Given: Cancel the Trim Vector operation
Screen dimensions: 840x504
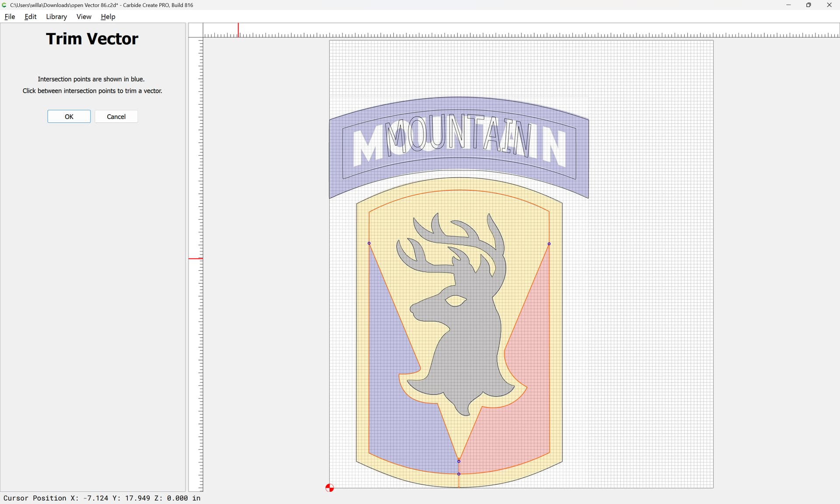Looking at the screenshot, I should coord(116,116).
